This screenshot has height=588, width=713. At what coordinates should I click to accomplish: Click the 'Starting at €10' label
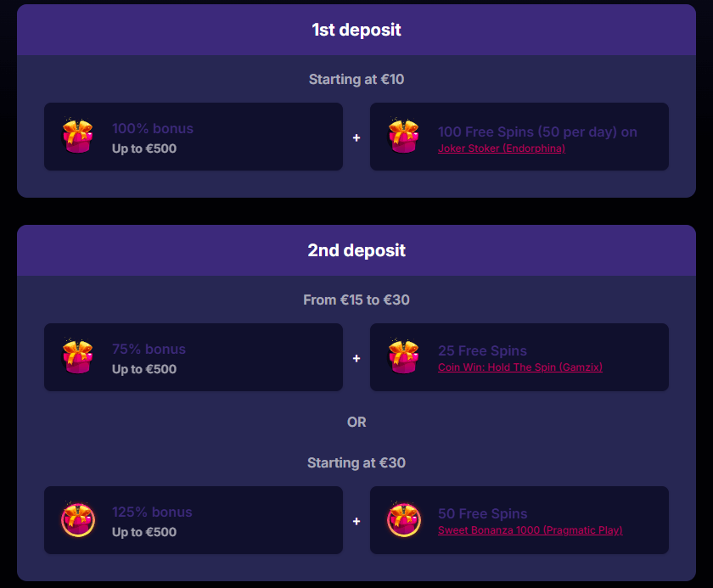click(356, 80)
